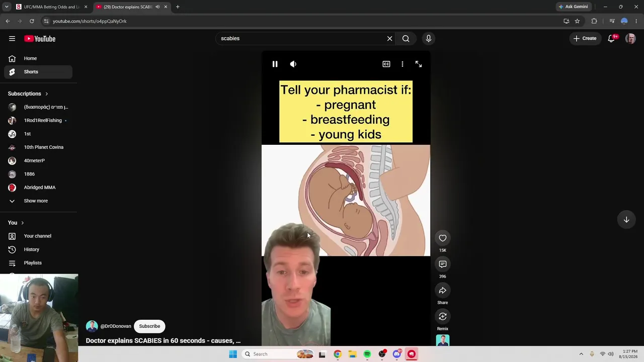Image resolution: width=644 pixels, height=362 pixels.
Task: Click Ask Gemini in Chrome
Action: click(573, 7)
